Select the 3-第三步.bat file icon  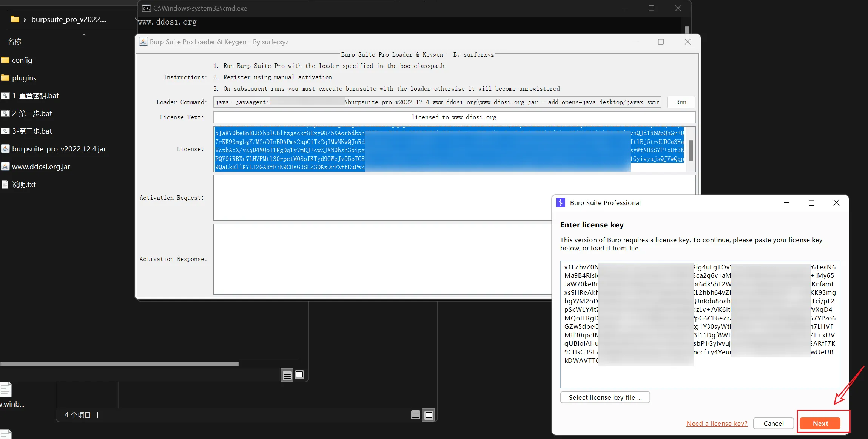coord(5,131)
